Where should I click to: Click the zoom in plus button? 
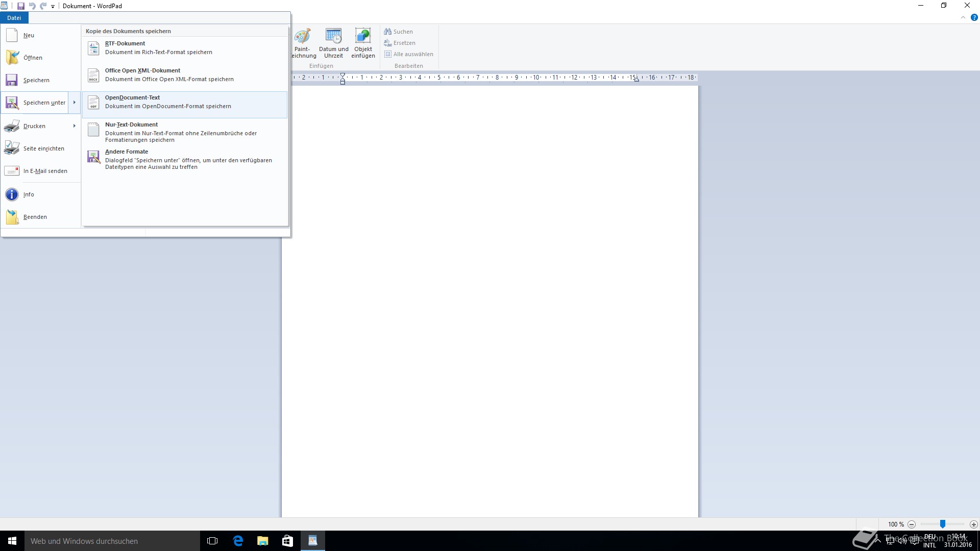[974, 524]
